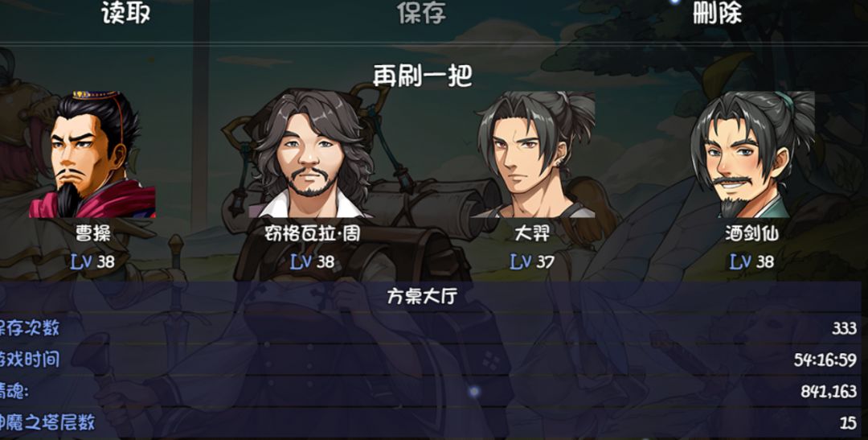Select the 保存 save tab
Viewport: 868px width, 440px height.
point(421,14)
